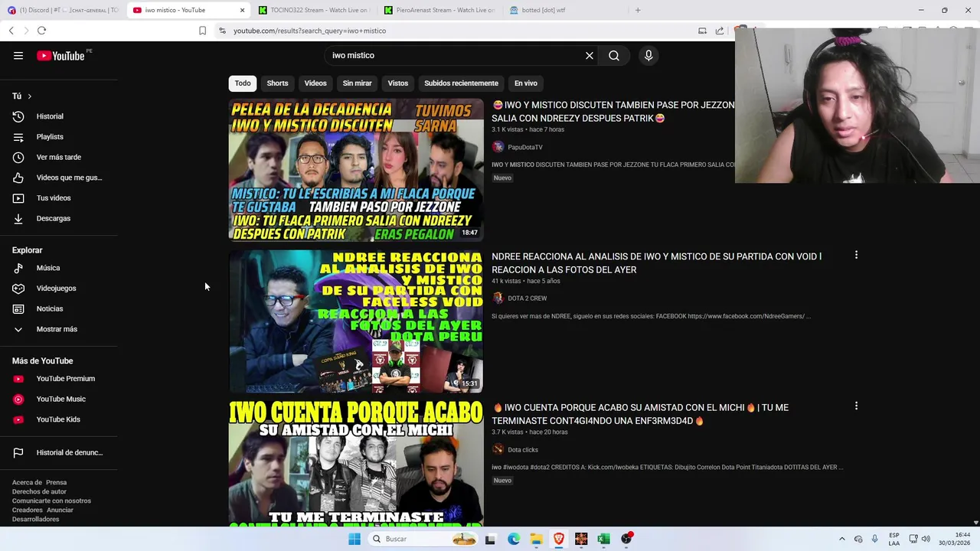This screenshot has width=980, height=551.
Task: Switch to the Discord browser tab
Action: coord(63,10)
